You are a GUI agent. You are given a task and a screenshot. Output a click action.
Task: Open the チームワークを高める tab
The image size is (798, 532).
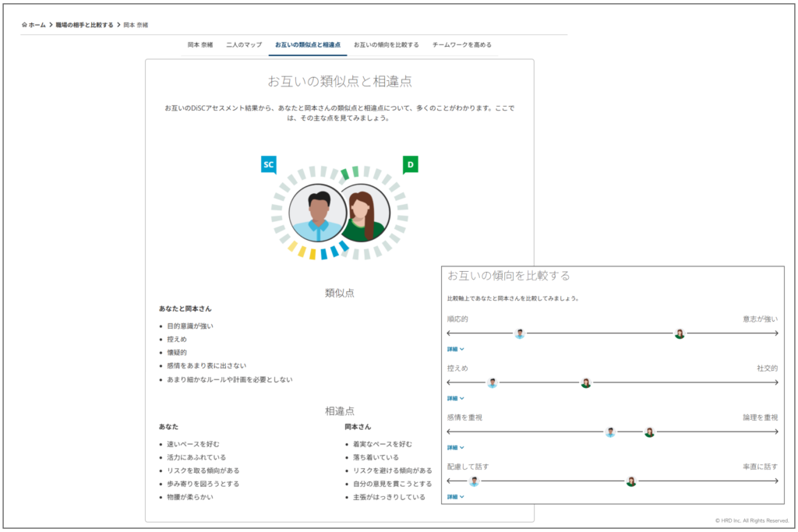[462, 45]
